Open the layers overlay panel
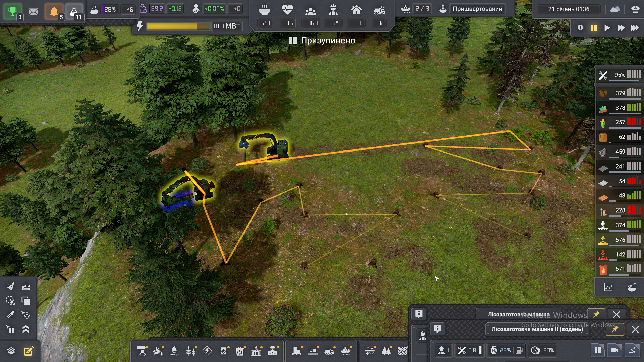 coord(11,351)
